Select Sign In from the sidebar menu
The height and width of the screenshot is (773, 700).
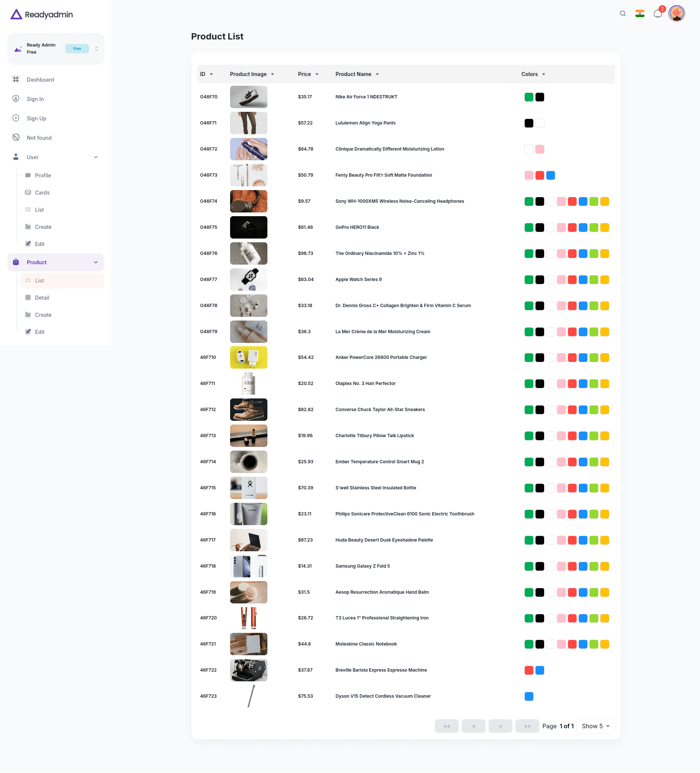coord(35,99)
